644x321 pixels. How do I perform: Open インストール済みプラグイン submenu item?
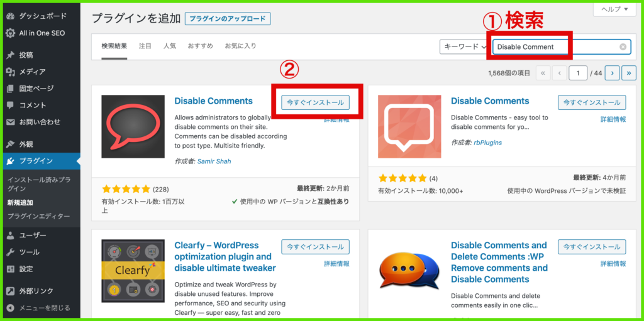coord(39,184)
